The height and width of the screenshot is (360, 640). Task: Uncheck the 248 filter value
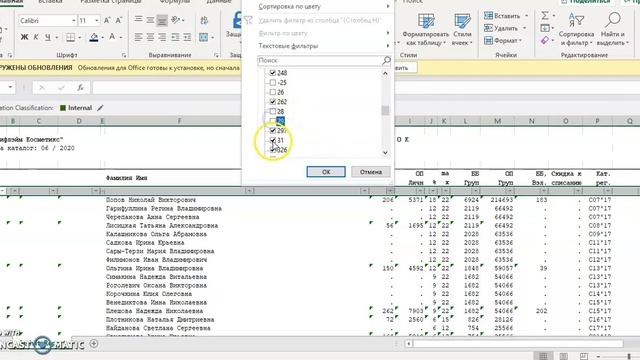tap(273, 73)
